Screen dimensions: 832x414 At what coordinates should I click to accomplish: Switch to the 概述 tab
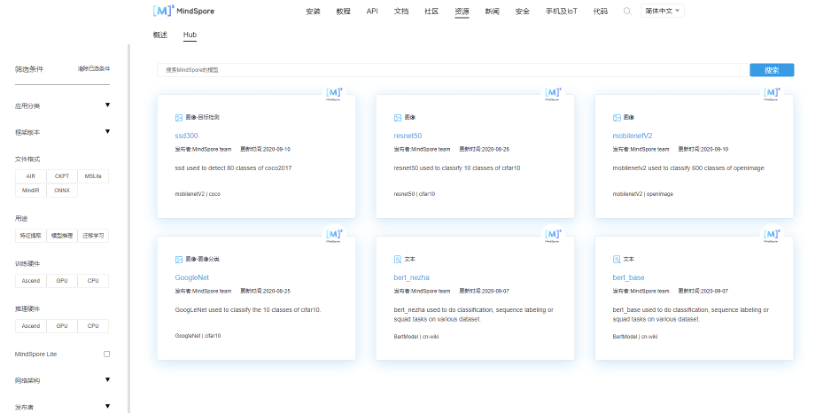[x=160, y=35]
